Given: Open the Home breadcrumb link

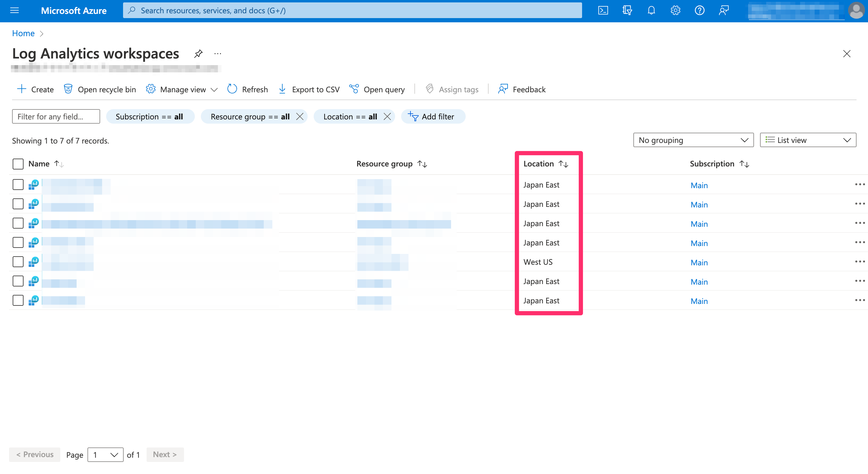Looking at the screenshot, I should point(23,33).
